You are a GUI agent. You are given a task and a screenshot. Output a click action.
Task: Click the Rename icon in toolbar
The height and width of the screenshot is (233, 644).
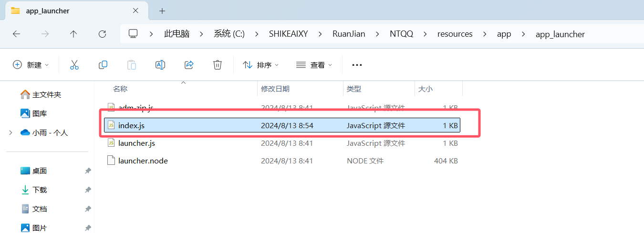(x=160, y=65)
